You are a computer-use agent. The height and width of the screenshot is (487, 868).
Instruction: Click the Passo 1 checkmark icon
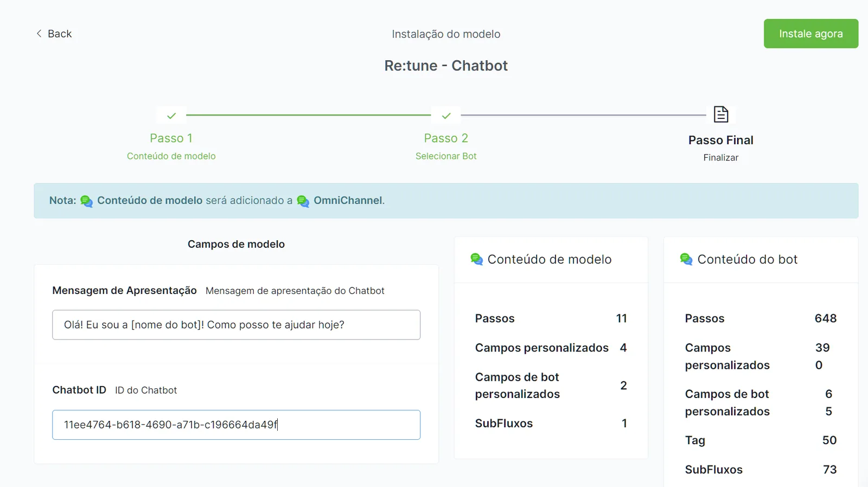(x=171, y=116)
